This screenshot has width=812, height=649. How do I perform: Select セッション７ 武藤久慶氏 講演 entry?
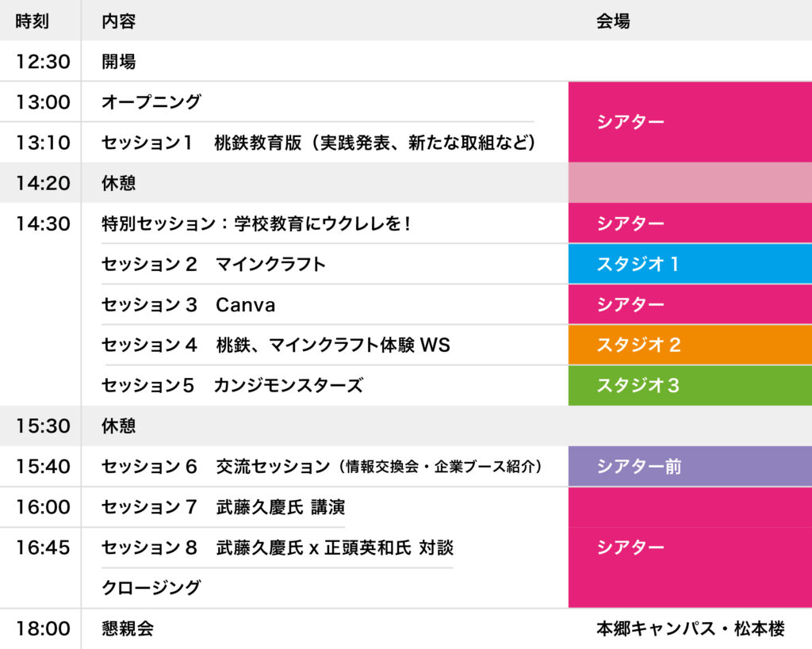(224, 507)
